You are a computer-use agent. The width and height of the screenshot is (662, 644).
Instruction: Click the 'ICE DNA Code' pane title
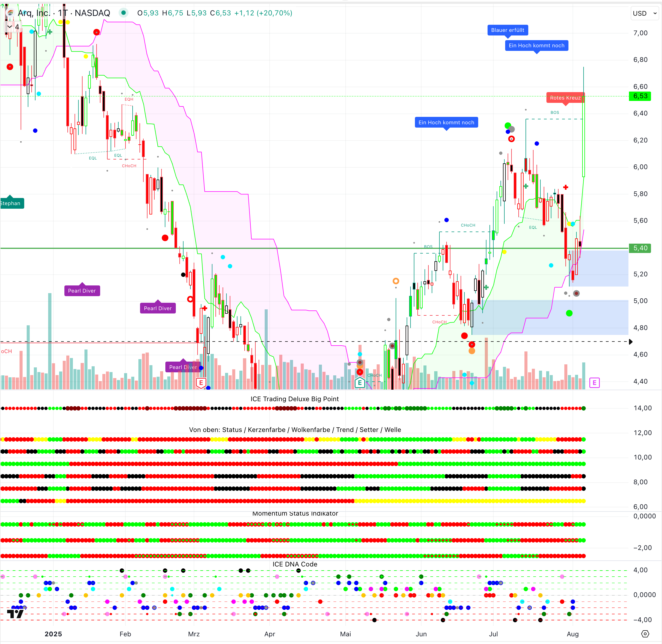(x=295, y=564)
